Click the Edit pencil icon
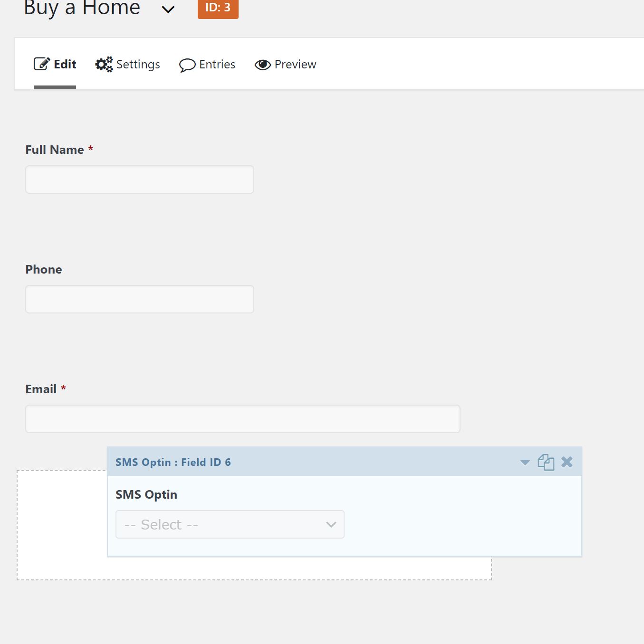Viewport: 644px width, 644px height. tap(41, 64)
